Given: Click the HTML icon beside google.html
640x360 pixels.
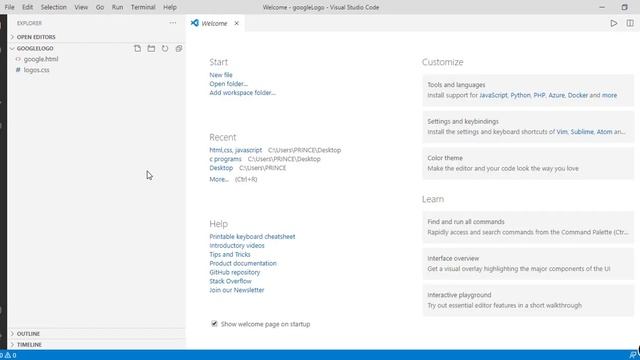Looking at the screenshot, I should [x=18, y=59].
